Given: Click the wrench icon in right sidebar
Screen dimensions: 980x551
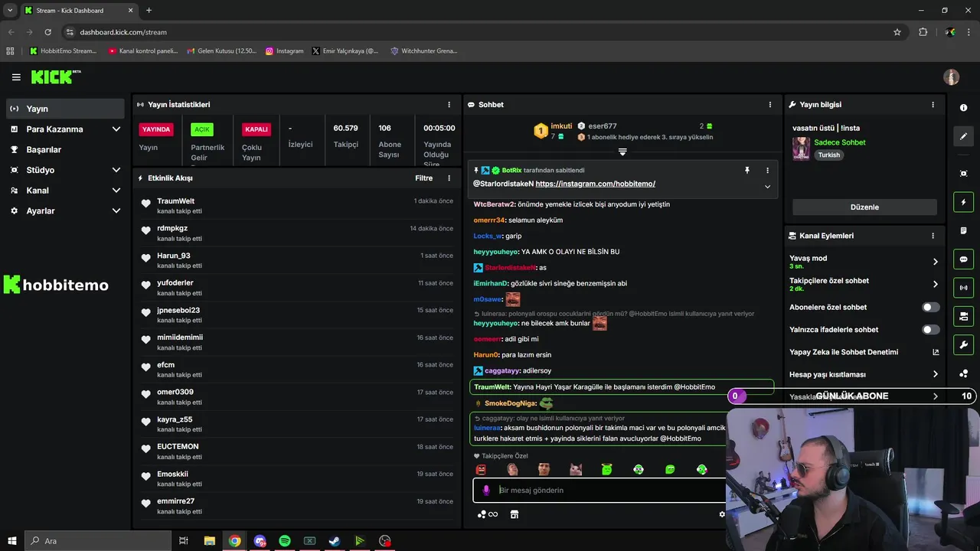Looking at the screenshot, I should [963, 345].
